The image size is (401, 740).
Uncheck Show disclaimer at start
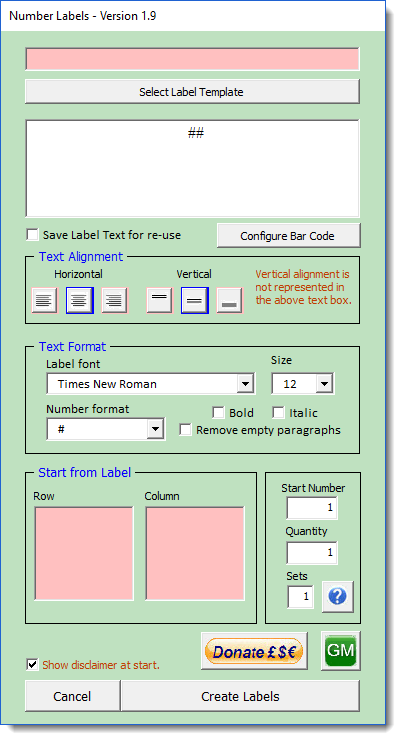[32, 664]
